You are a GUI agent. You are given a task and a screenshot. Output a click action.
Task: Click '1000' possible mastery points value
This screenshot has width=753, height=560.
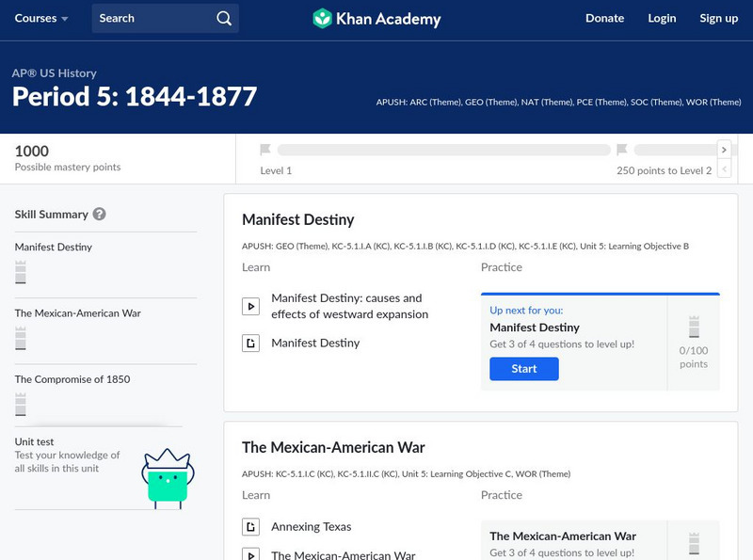[32, 152]
